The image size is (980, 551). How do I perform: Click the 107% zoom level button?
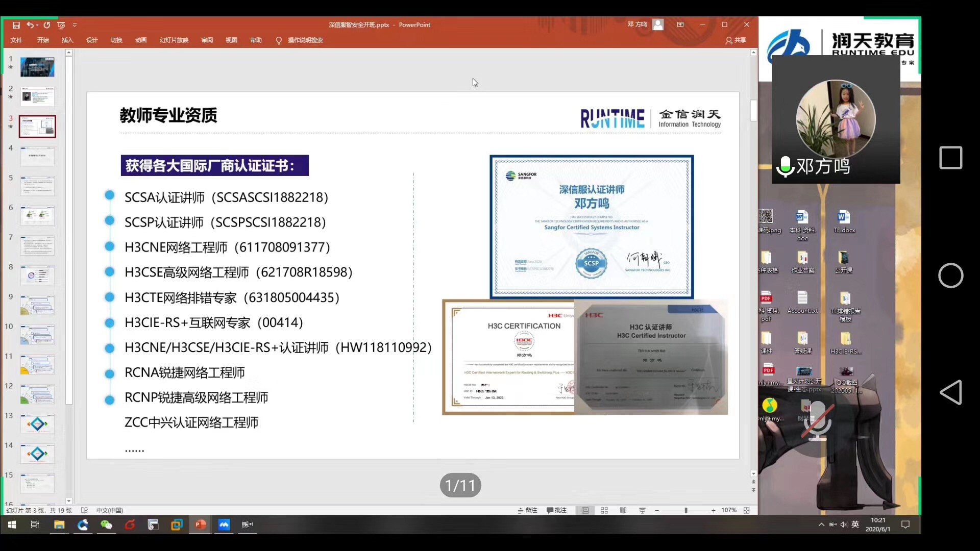pos(728,510)
